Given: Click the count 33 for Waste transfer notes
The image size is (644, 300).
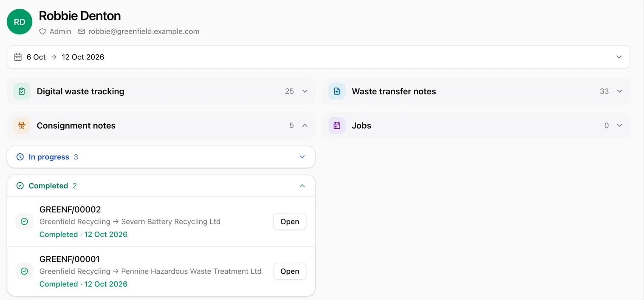Looking at the screenshot, I should [x=604, y=91].
